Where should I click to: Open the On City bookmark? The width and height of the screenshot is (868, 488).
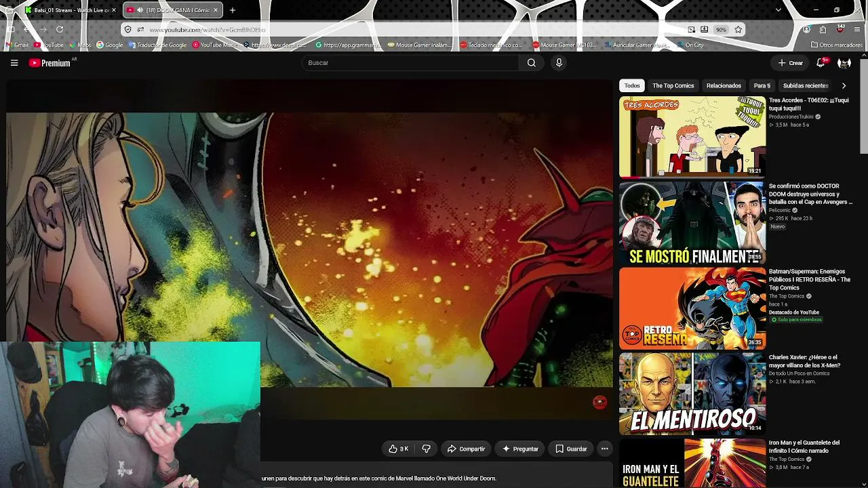click(x=690, y=45)
